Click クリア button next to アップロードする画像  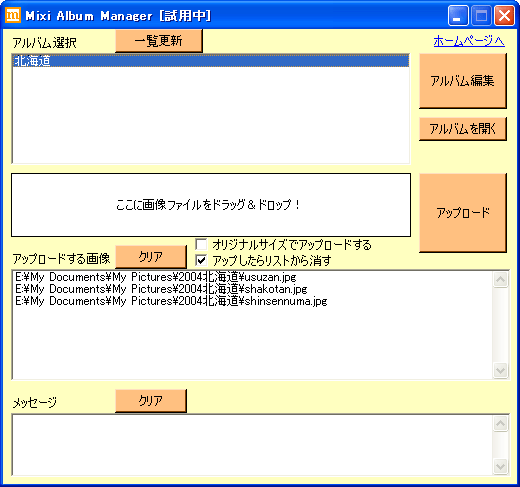coord(151,257)
